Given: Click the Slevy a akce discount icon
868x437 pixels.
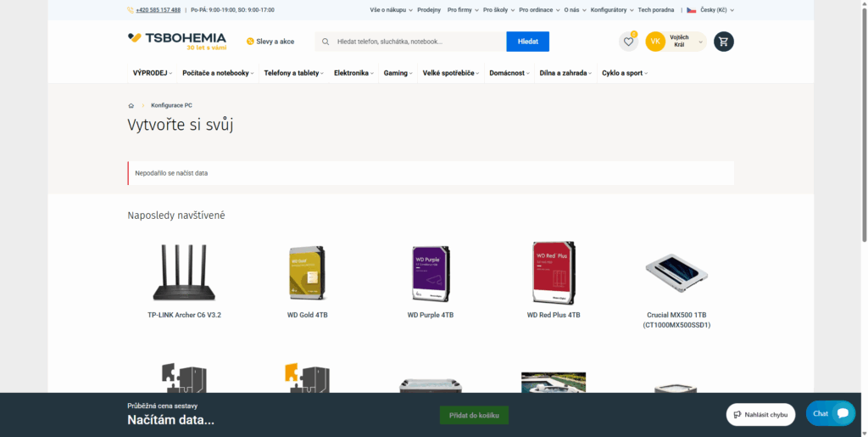Looking at the screenshot, I should [250, 42].
